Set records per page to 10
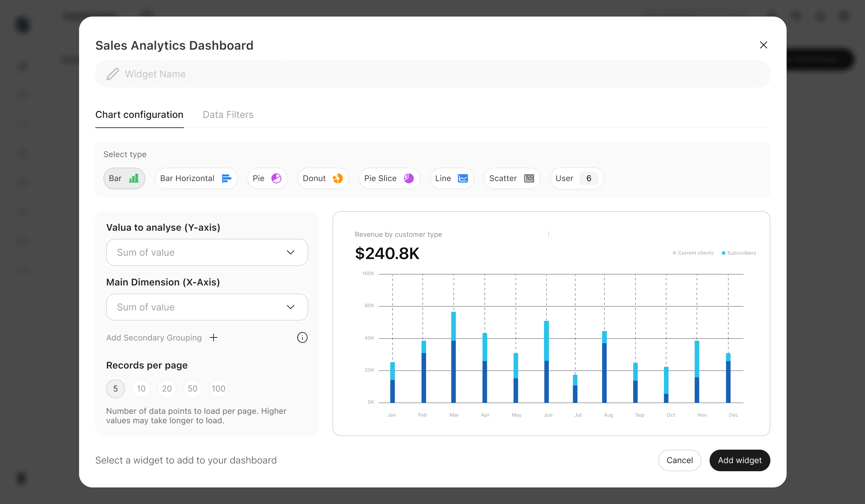Image resolution: width=865 pixels, height=504 pixels. [141, 389]
